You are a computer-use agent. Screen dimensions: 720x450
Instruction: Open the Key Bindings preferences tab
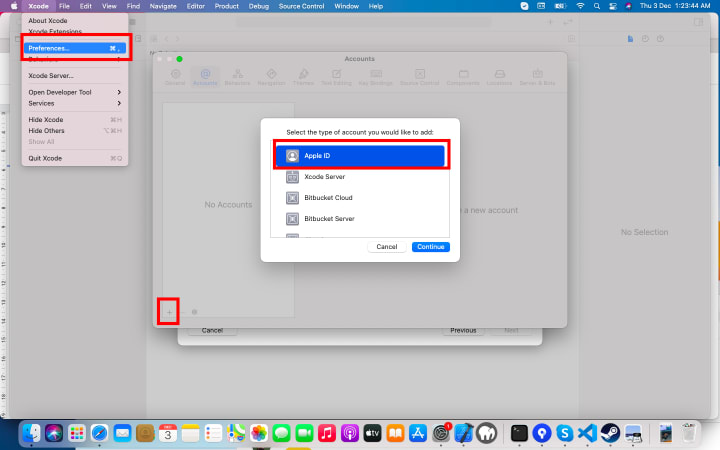(376, 77)
